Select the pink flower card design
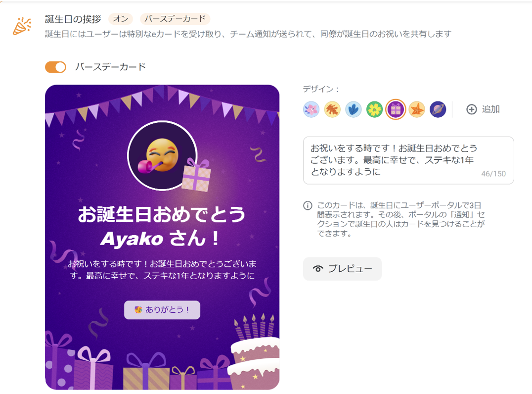 tap(311, 109)
